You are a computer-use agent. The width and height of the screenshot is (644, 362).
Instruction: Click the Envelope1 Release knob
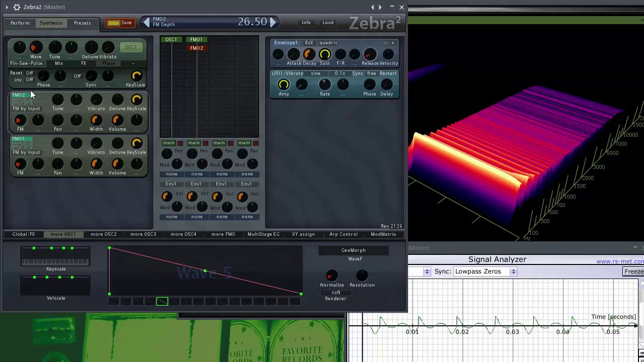(370, 54)
